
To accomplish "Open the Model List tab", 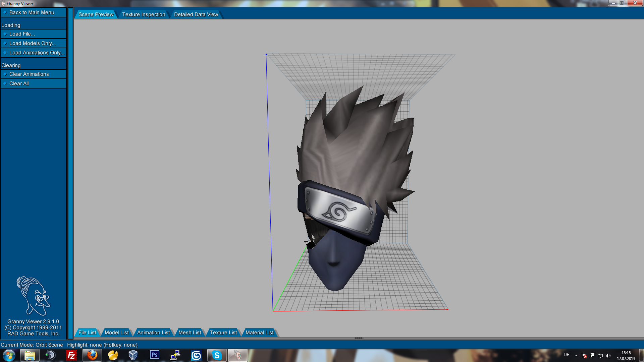I will coord(116,333).
